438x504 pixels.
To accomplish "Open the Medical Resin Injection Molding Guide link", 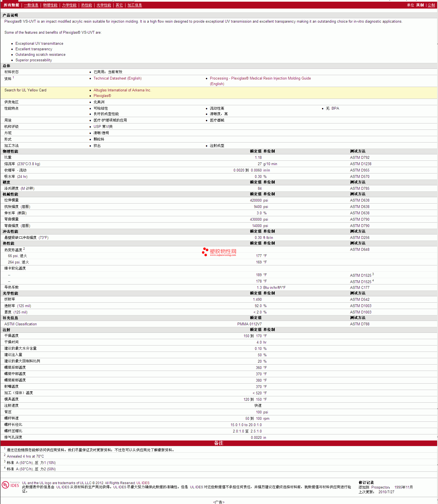I will click(x=260, y=81).
